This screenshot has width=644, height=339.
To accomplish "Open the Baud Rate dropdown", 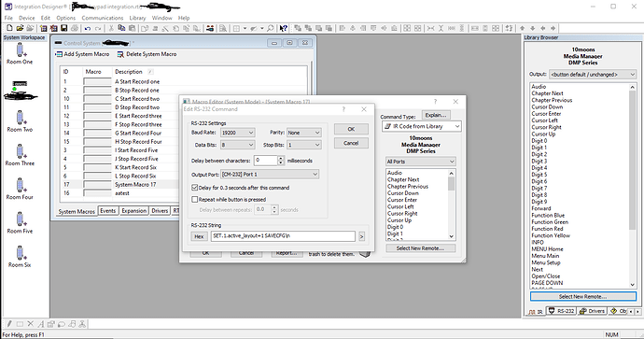I will [238, 133].
